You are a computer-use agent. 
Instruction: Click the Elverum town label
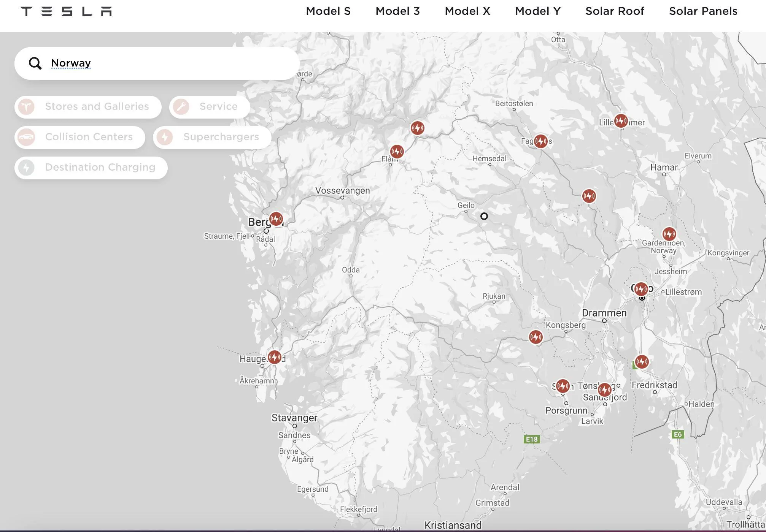click(x=698, y=156)
